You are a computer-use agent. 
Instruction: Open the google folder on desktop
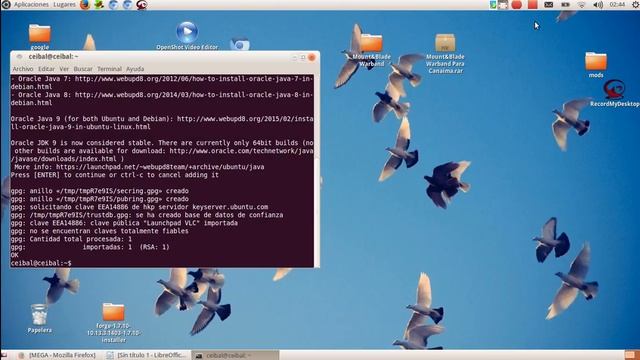click(x=40, y=36)
